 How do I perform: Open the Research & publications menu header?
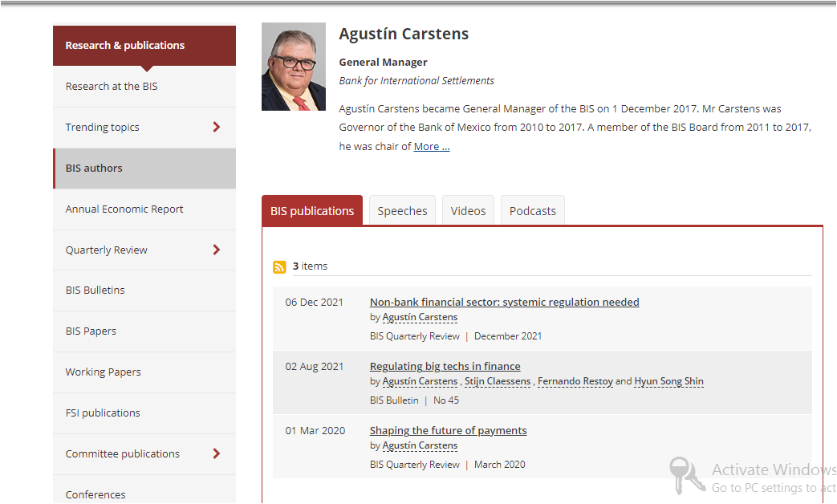[144, 46]
